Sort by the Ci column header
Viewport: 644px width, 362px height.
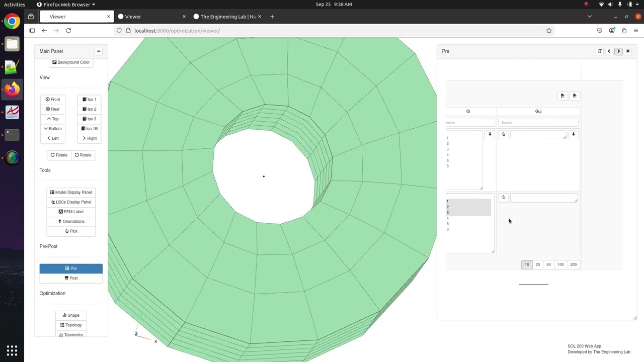click(x=468, y=111)
